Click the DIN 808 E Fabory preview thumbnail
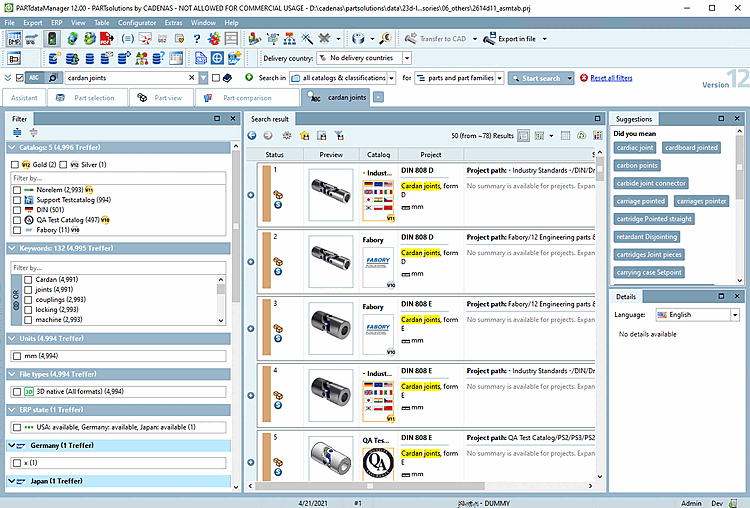 [331, 329]
